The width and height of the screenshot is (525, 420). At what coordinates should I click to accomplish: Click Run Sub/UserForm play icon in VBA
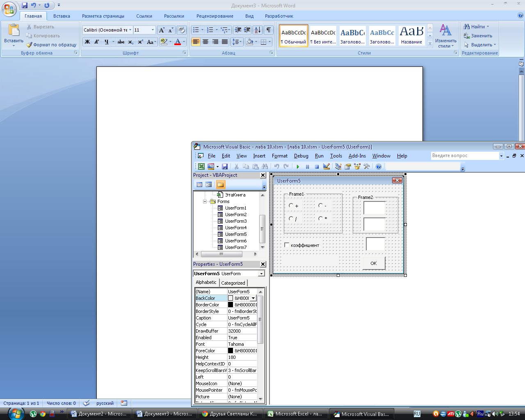click(298, 167)
